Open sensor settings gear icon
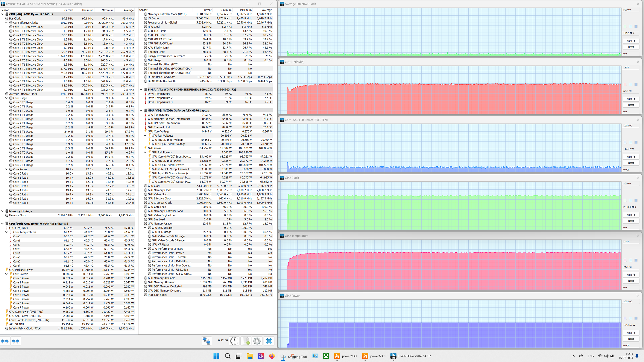 [x=257, y=341]
